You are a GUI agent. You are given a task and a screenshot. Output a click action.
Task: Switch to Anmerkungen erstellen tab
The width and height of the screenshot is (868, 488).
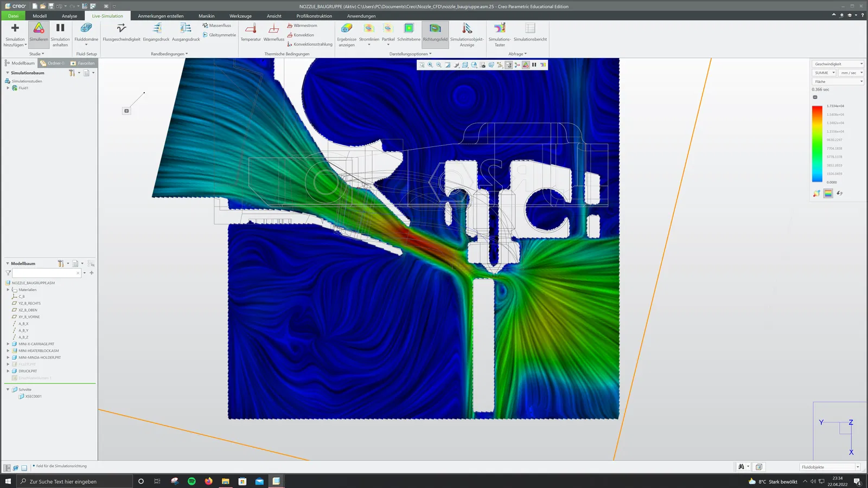[x=161, y=16]
